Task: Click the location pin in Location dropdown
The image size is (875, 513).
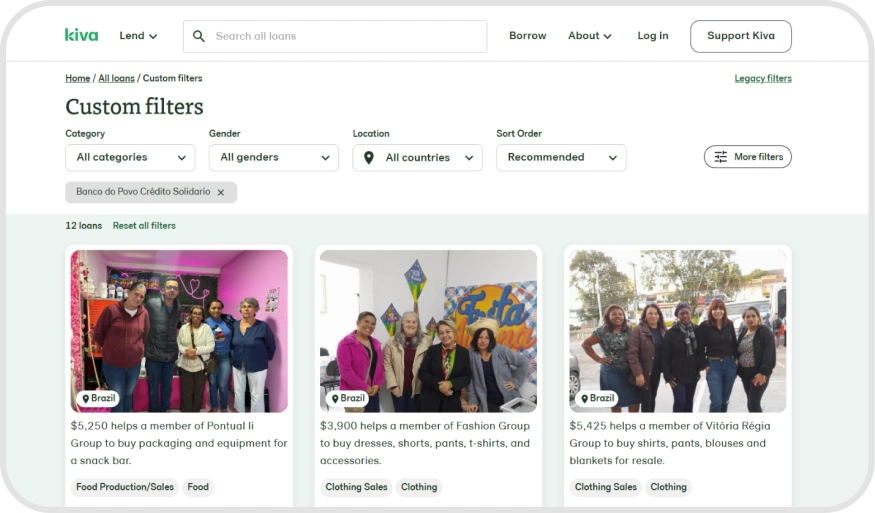Action: coord(368,158)
